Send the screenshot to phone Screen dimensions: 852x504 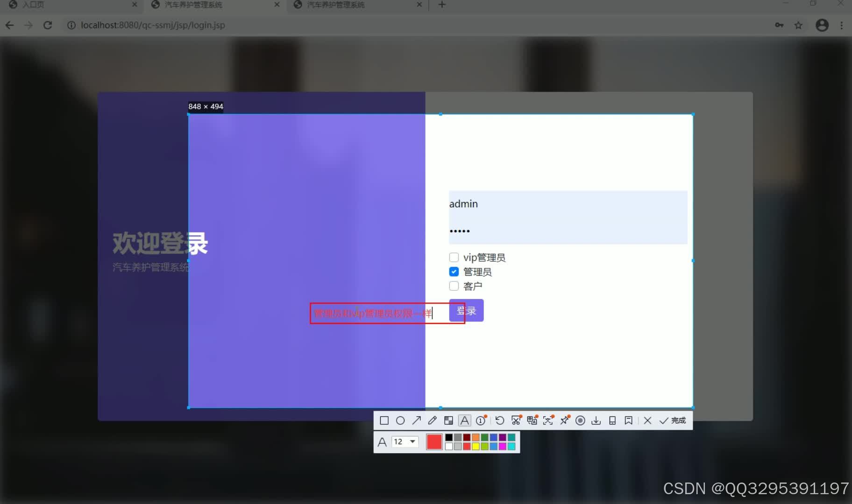[x=612, y=420]
